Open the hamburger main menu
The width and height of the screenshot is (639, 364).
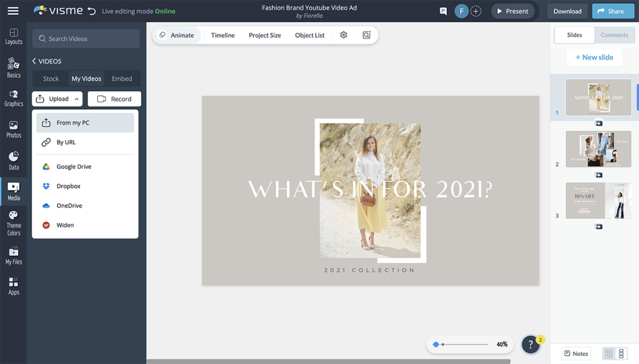[x=12, y=11]
